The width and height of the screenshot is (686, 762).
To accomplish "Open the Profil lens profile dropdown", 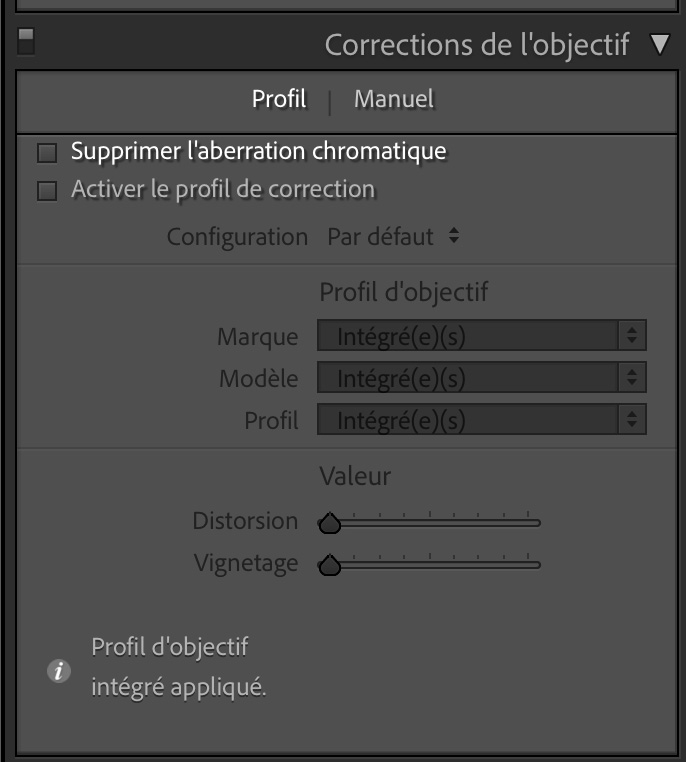I will 481,419.
